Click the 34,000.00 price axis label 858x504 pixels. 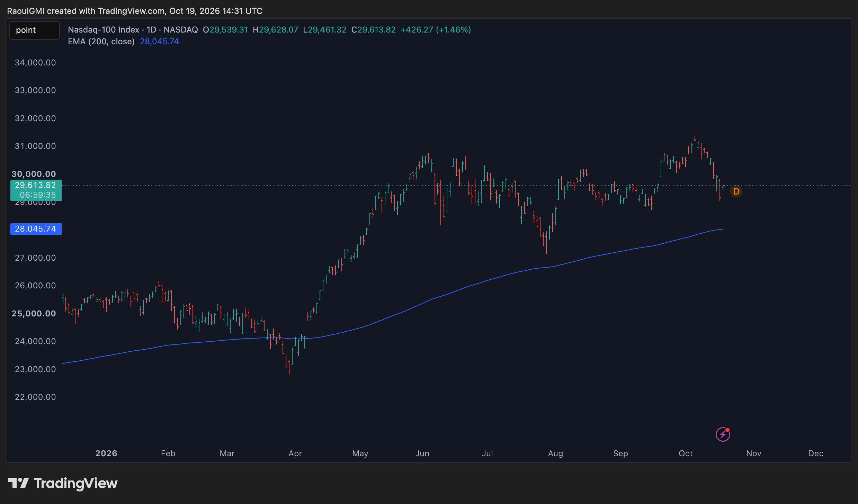[x=35, y=63]
